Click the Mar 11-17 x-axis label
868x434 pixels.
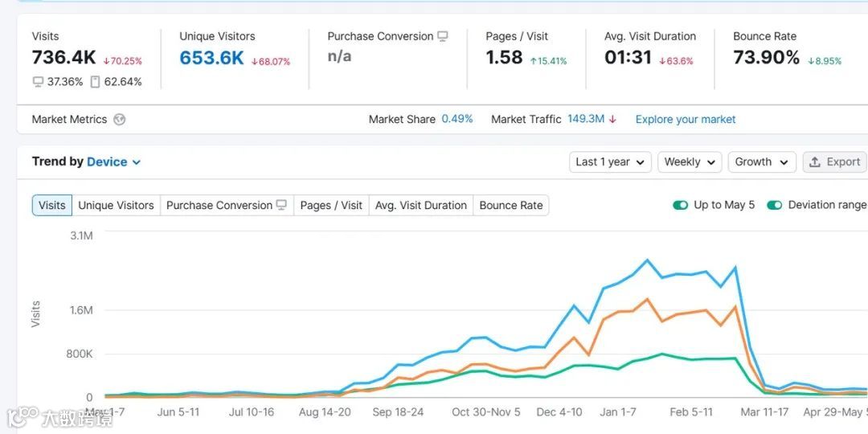(x=764, y=412)
